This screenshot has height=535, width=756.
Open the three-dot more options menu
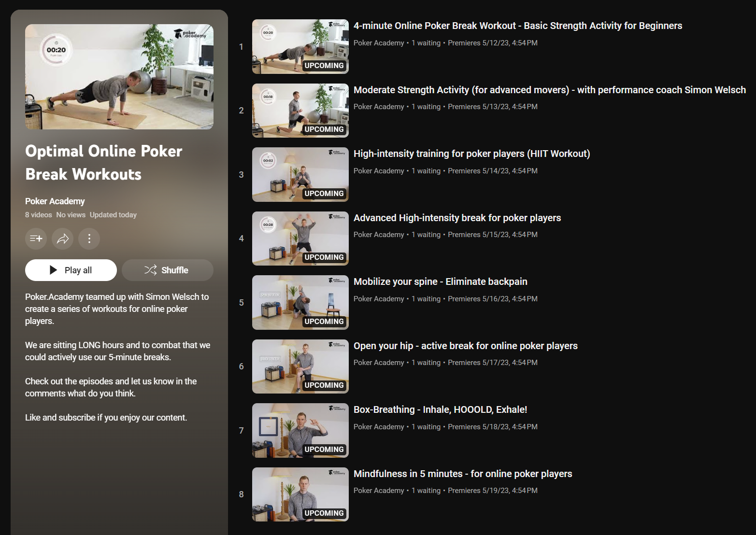[x=89, y=239]
